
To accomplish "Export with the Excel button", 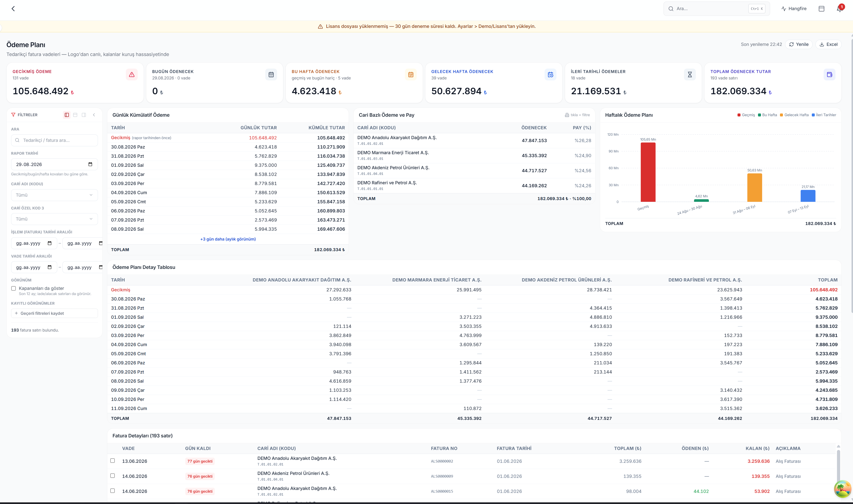I will click(x=829, y=44).
